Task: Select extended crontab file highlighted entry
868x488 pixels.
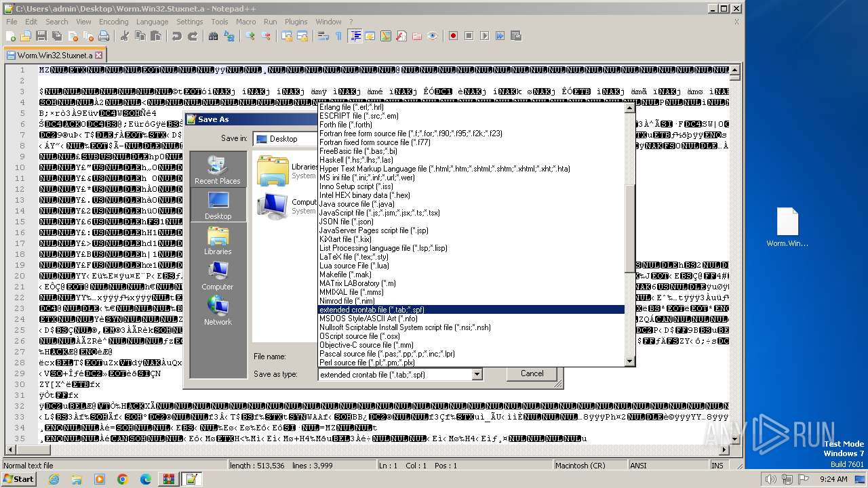Action: point(471,310)
